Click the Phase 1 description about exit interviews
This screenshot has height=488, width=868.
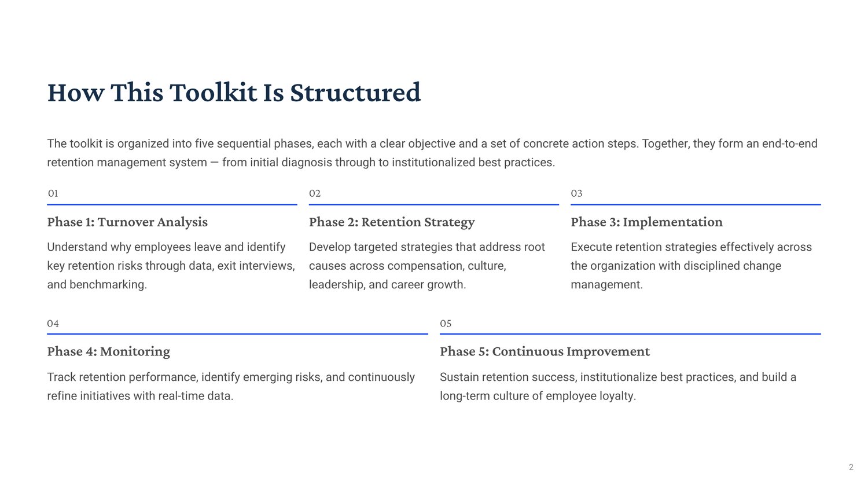pyautogui.click(x=171, y=266)
